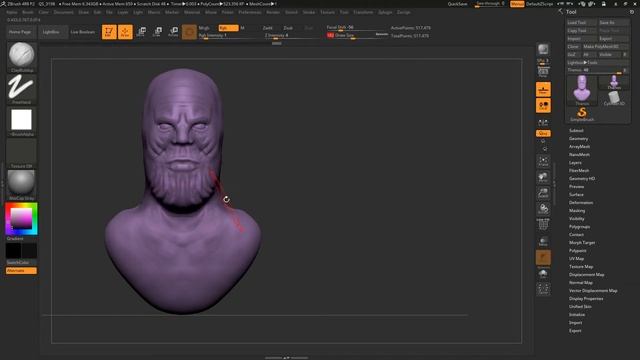Open the Preferences menu
Screen dimensions: 640x360
[250, 12]
